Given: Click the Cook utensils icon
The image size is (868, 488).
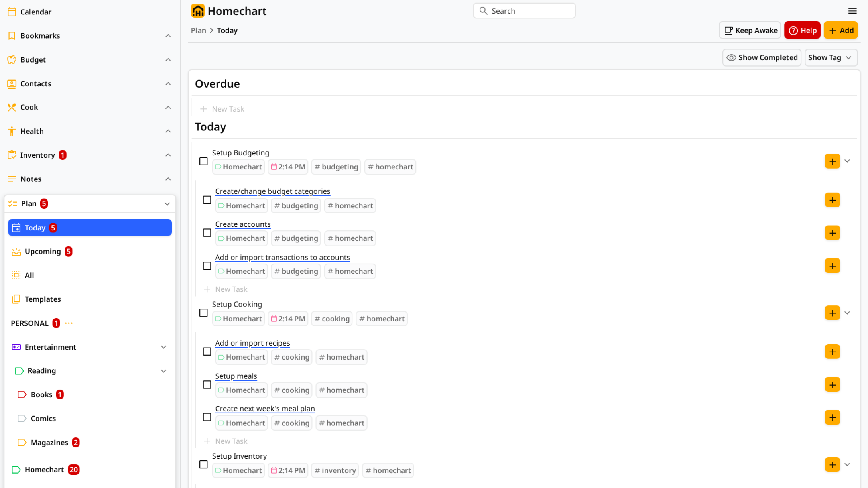Looking at the screenshot, I should click(x=12, y=107).
